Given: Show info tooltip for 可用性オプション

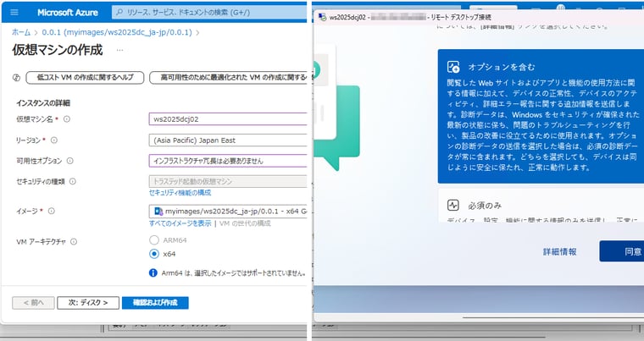Looking at the screenshot, I should (x=69, y=161).
